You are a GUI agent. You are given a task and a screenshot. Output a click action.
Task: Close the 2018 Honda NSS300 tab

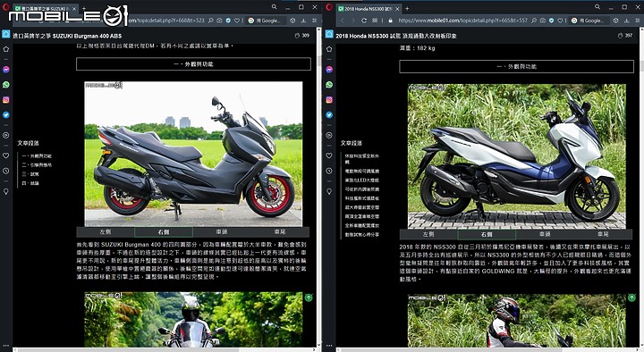click(397, 8)
